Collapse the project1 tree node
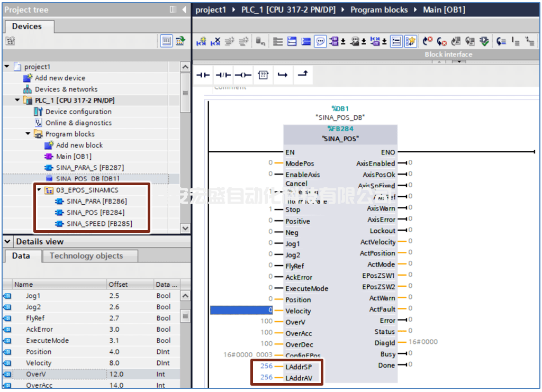Screen dimensions: 542x392 pyautogui.click(x=7, y=67)
